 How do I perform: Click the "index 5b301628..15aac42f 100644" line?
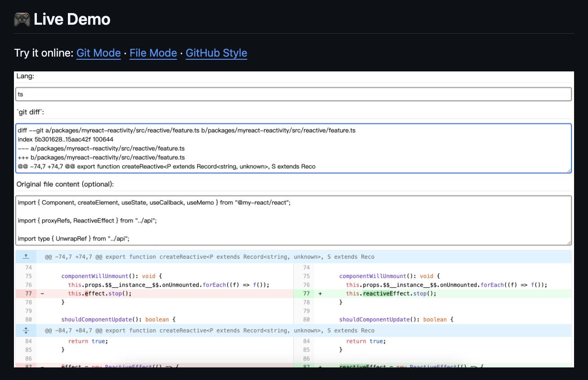tap(66, 139)
